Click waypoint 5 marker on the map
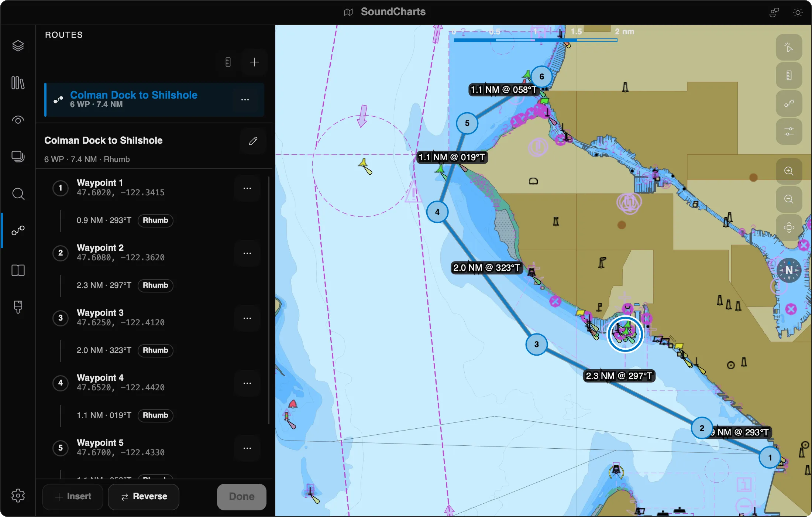The width and height of the screenshot is (812, 517). (x=467, y=123)
